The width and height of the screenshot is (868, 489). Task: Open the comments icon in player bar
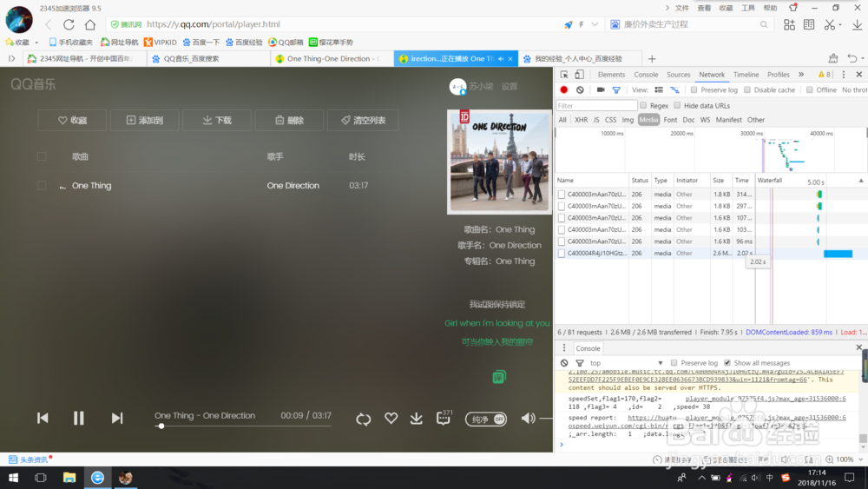(x=444, y=418)
